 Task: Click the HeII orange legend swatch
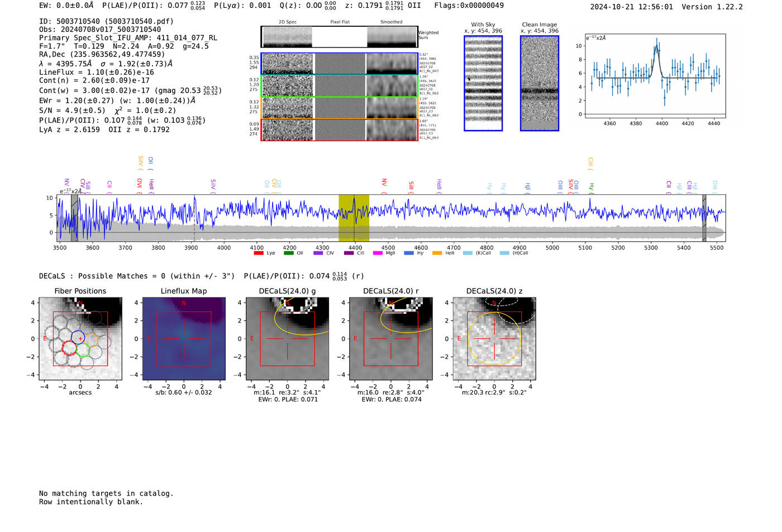(x=437, y=253)
